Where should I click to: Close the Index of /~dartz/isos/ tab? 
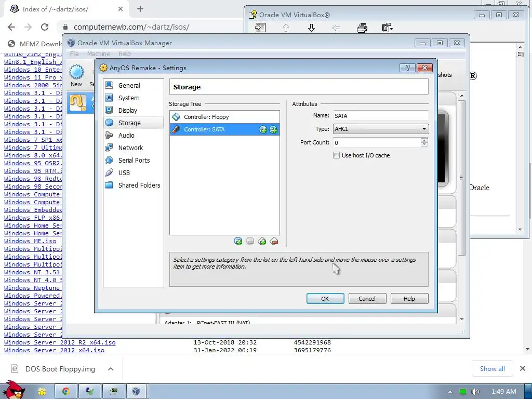(121, 9)
